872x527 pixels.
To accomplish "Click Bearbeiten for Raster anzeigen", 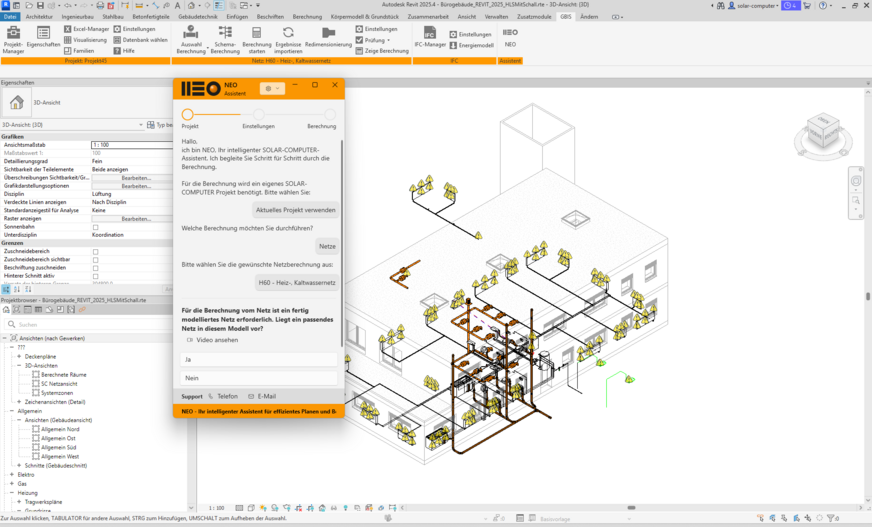I will click(x=136, y=219).
